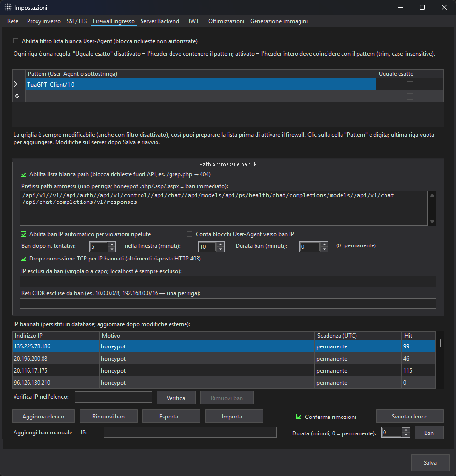This screenshot has width=456, height=476.
Task: Click the Salva button
Action: [x=430, y=462]
